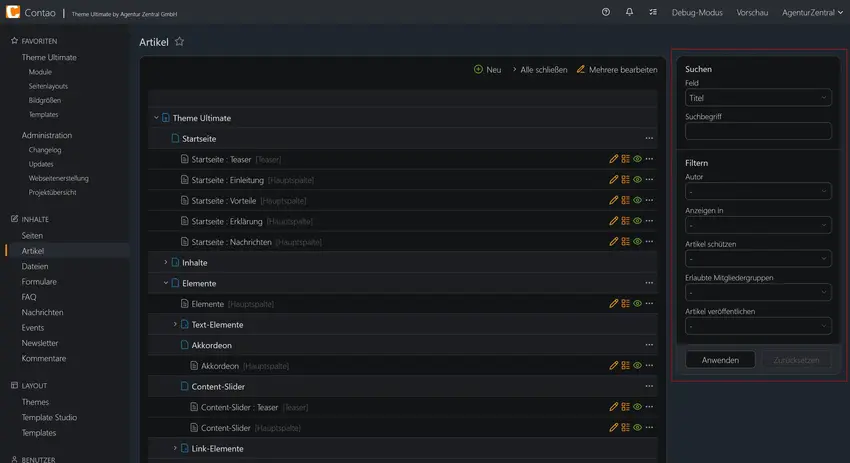Edit the Startseite : Teaser article with pencil icon
This screenshot has width=850, height=463.
[x=613, y=159]
